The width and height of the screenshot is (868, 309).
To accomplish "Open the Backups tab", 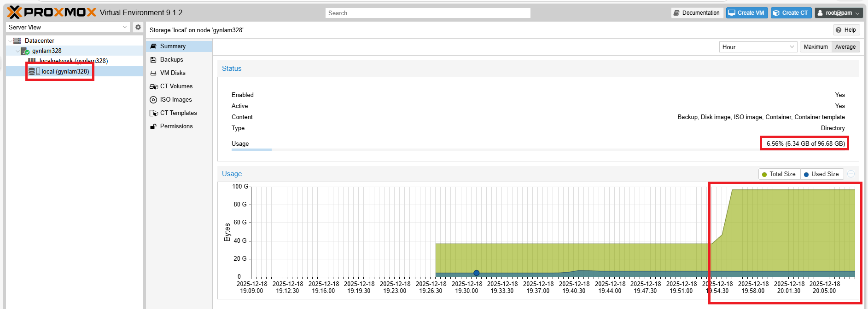I will 179,60.
